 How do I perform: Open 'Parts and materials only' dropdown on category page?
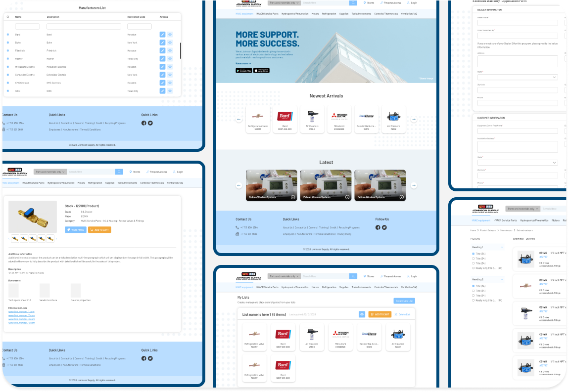click(522, 209)
